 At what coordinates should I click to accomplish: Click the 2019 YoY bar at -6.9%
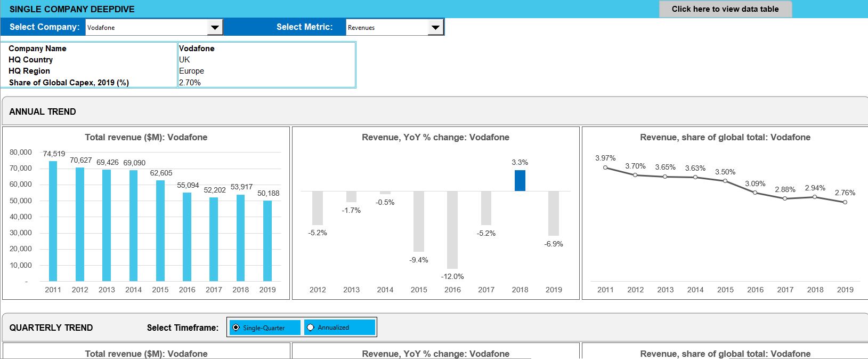[x=554, y=213]
